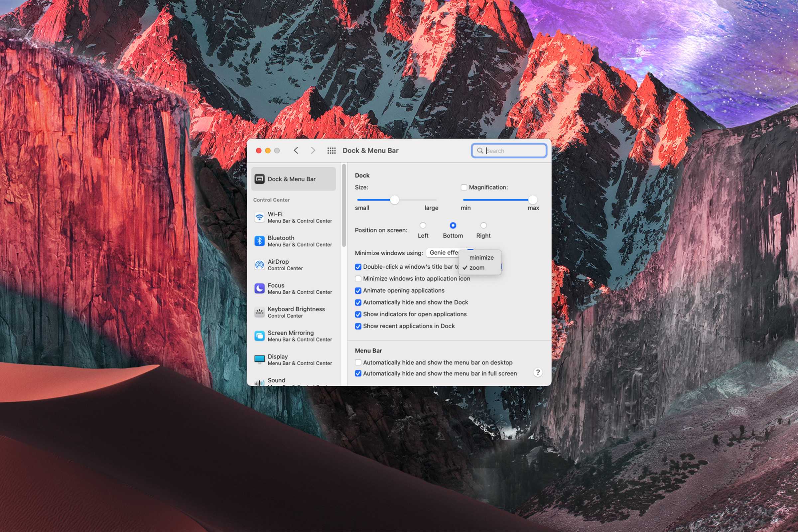This screenshot has height=532, width=798.
Task: Choose zoom from the popup menu
Action: (x=480, y=268)
